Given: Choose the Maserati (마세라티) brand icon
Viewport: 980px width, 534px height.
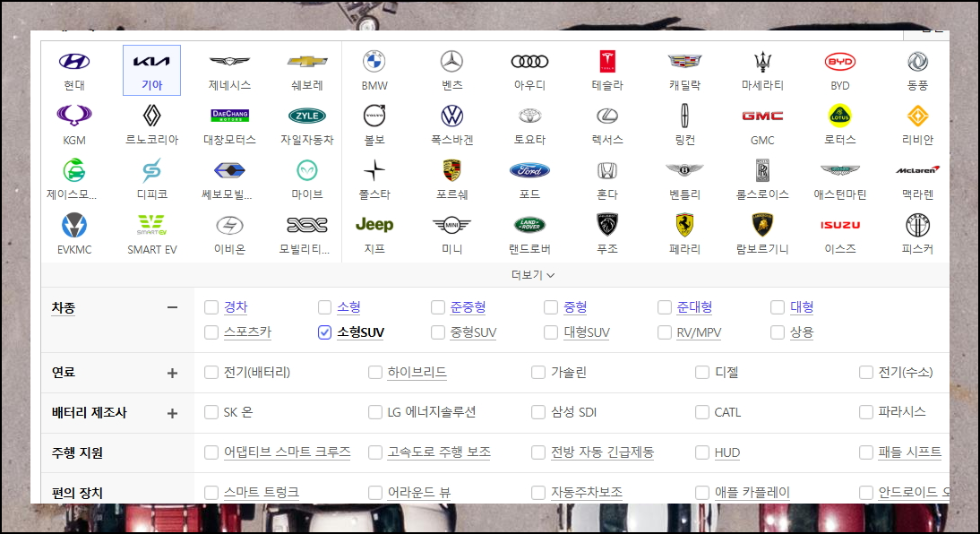Looking at the screenshot, I should (x=762, y=61).
